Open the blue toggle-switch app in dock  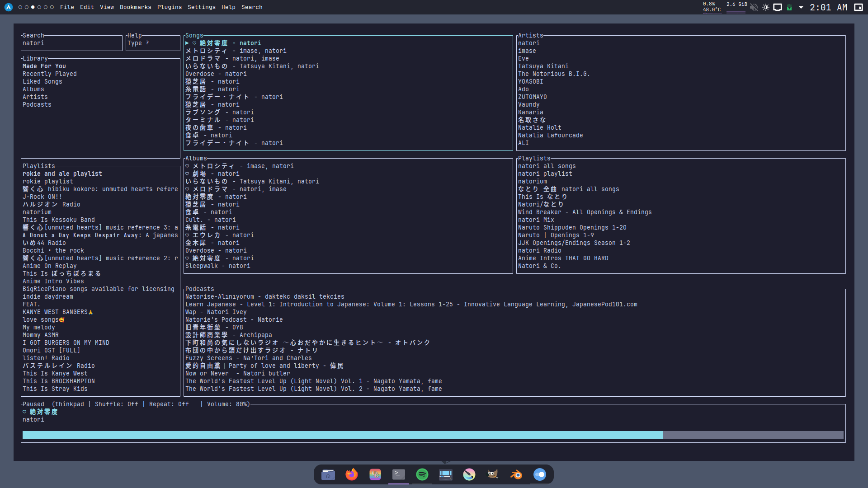(540, 474)
